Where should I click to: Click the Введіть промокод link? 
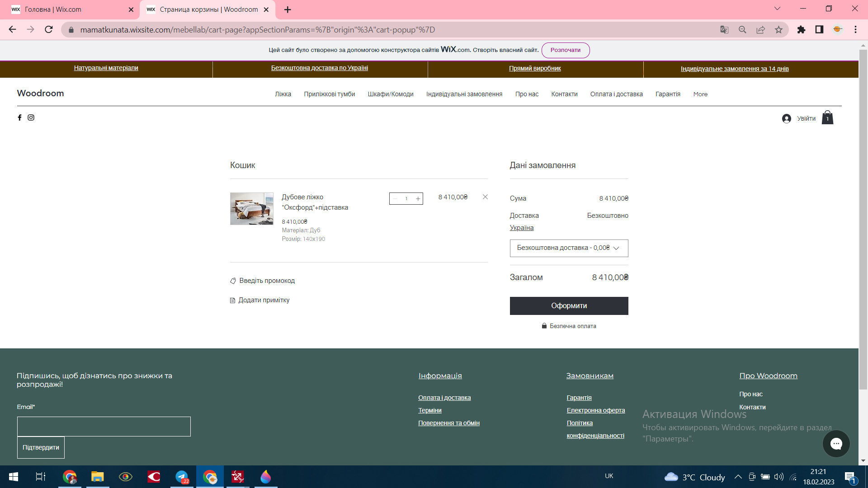pos(267,281)
